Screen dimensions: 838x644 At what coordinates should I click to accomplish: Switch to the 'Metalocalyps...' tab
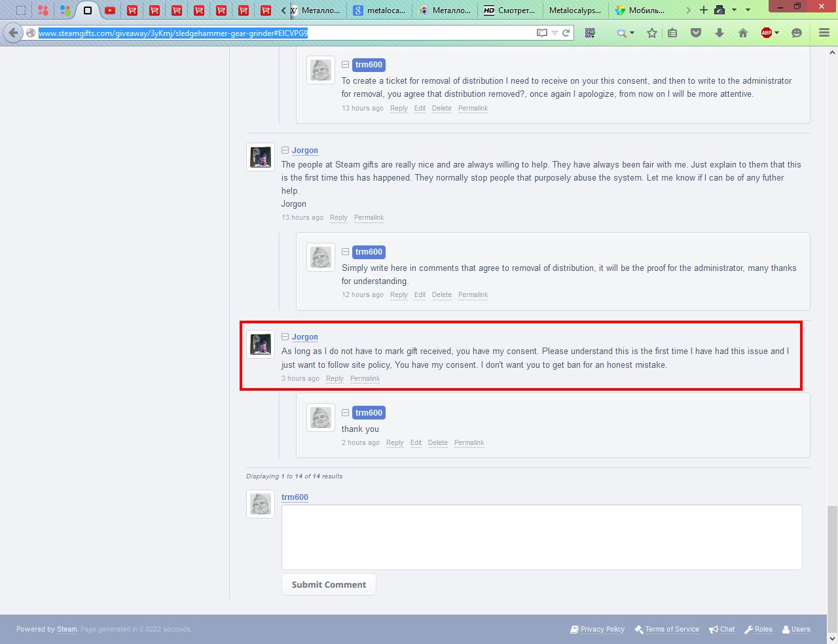(x=575, y=10)
